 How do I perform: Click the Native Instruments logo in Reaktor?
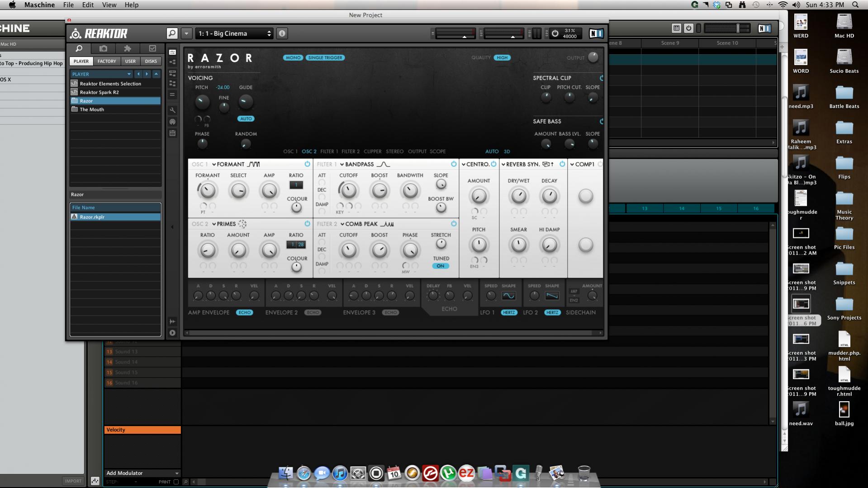click(596, 33)
